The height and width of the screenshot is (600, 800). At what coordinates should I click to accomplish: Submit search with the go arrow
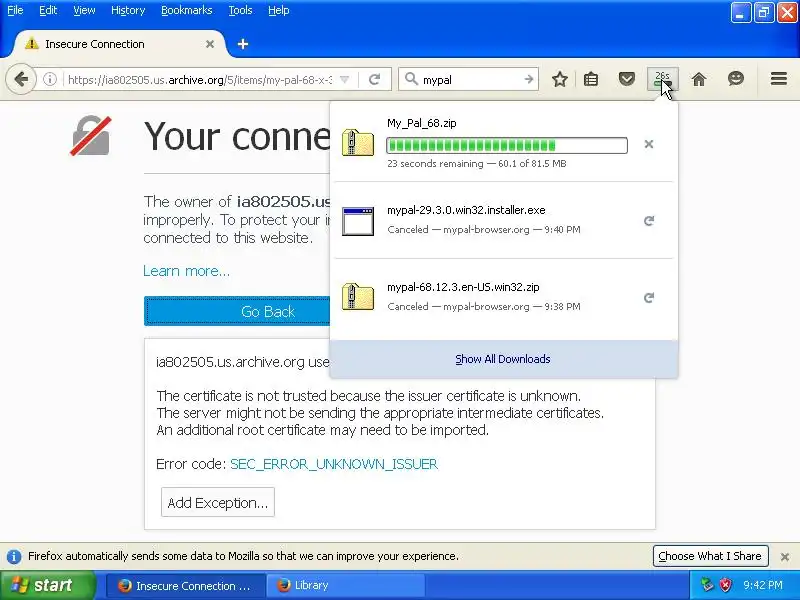tap(529, 79)
